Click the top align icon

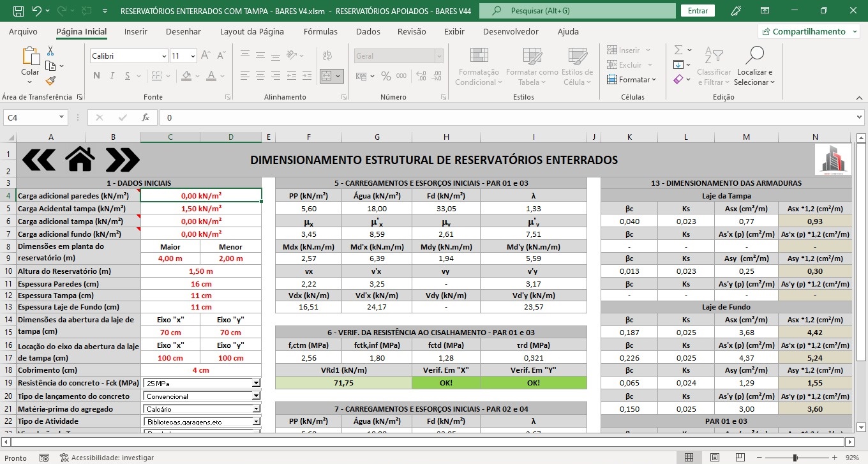coord(244,56)
